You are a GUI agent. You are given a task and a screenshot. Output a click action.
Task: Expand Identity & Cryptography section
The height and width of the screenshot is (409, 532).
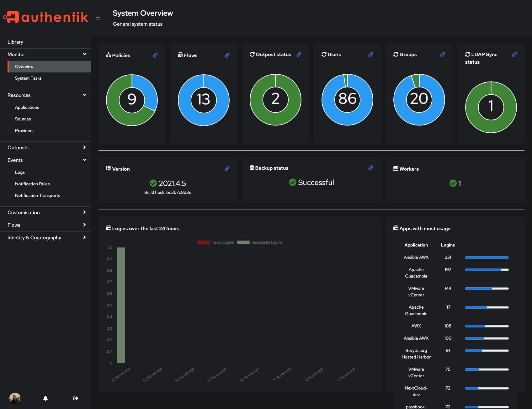pyautogui.click(x=45, y=237)
